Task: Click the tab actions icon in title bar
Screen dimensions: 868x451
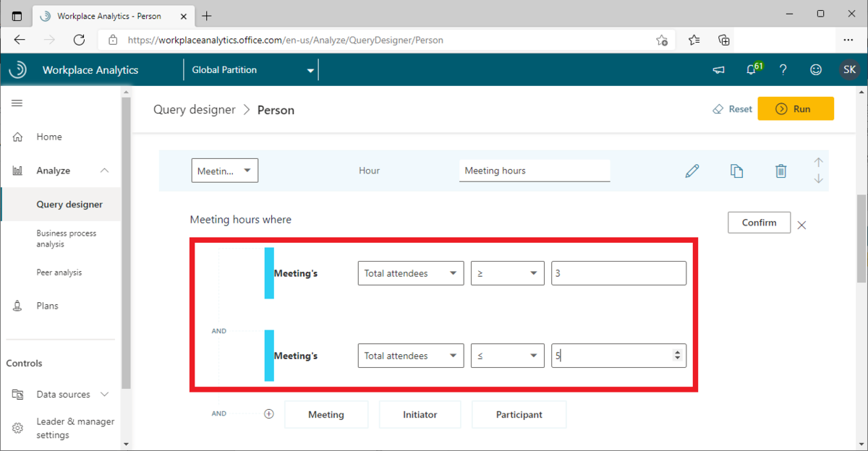Action: pos(17,15)
